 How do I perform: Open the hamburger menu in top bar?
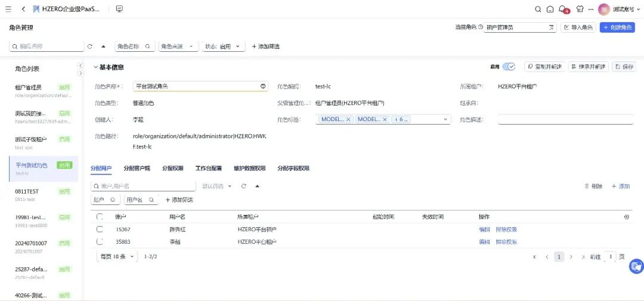[8, 9]
